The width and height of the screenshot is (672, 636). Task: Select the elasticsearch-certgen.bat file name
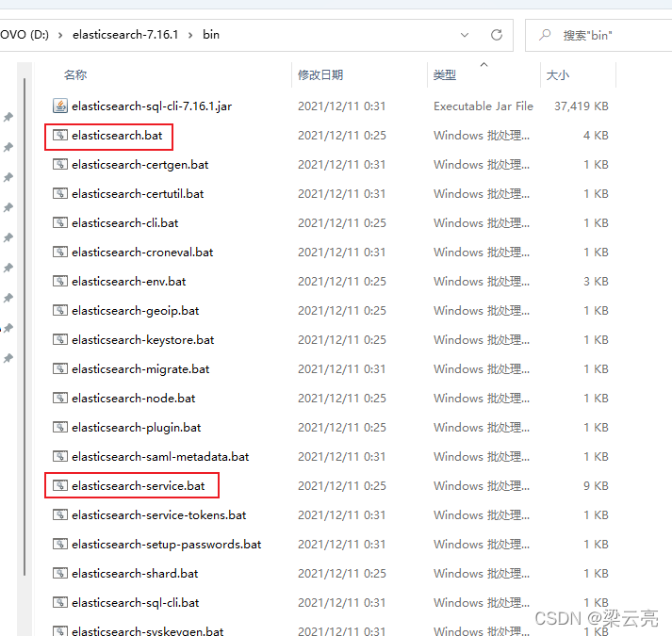[x=140, y=165]
